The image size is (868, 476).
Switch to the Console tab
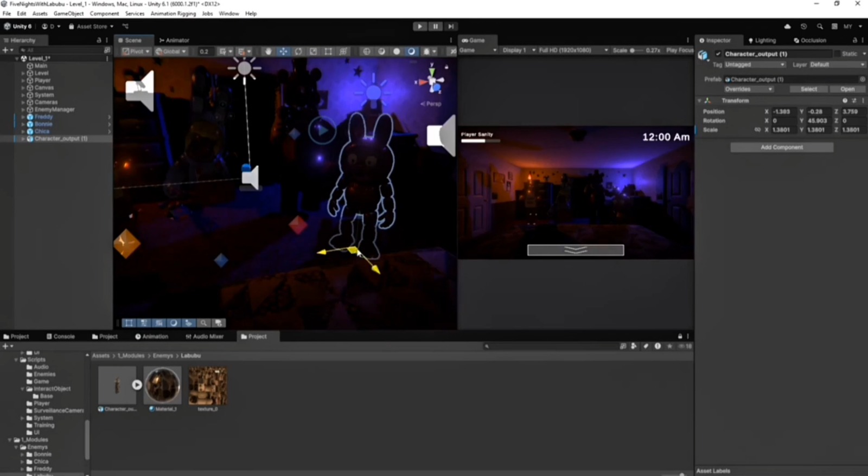pyautogui.click(x=61, y=336)
